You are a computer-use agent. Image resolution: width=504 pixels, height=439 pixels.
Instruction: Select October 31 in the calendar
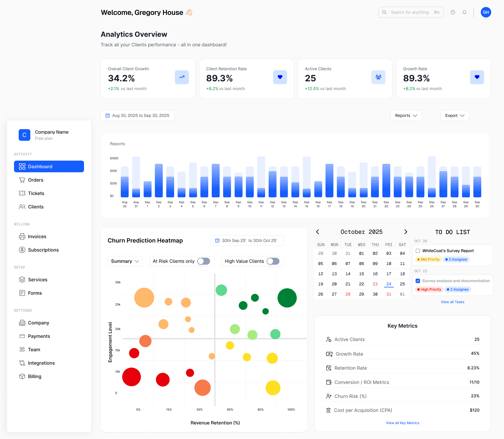(389, 294)
